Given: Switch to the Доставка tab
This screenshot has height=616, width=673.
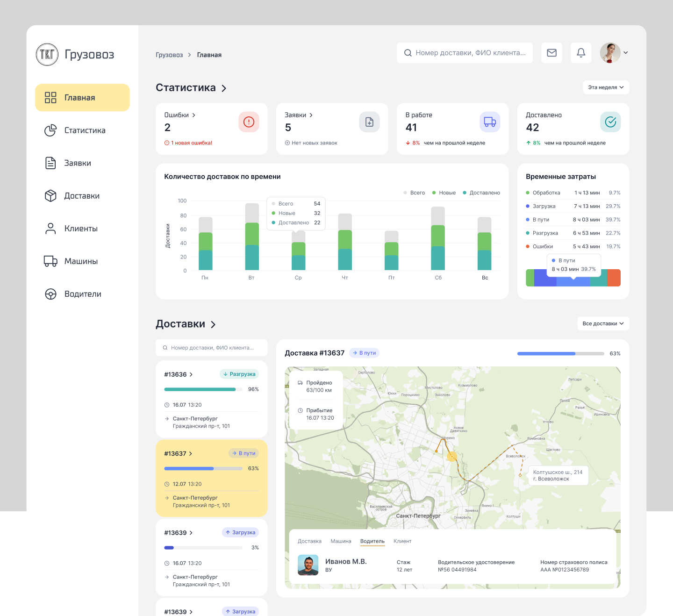Looking at the screenshot, I should coord(309,541).
